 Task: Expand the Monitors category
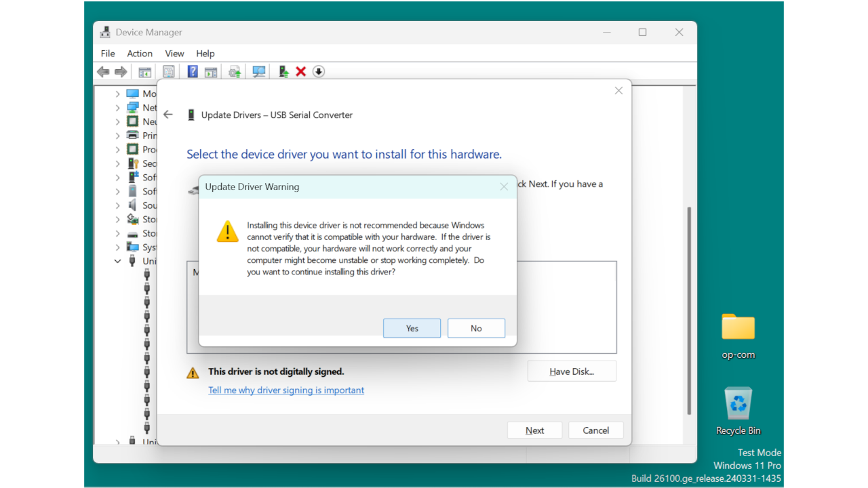[x=117, y=94]
